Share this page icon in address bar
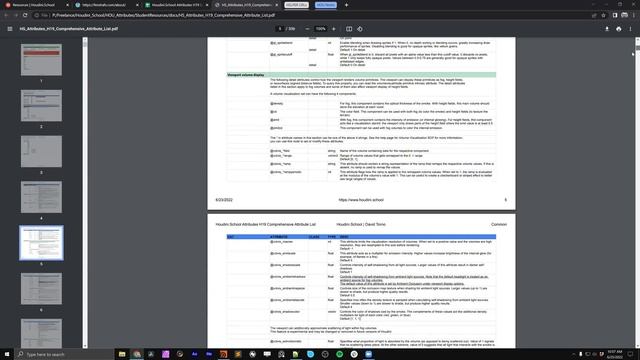 pos(594,15)
